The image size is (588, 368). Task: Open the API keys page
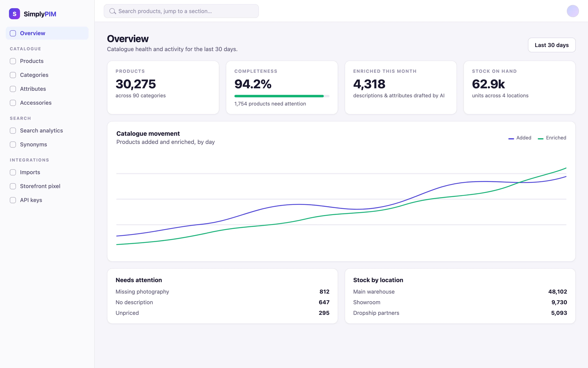(47, 200)
